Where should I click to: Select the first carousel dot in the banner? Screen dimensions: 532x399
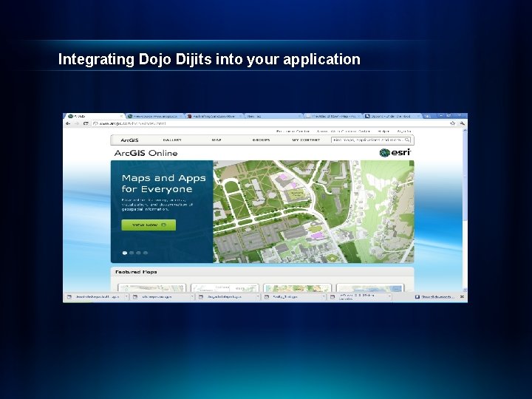[125, 253]
